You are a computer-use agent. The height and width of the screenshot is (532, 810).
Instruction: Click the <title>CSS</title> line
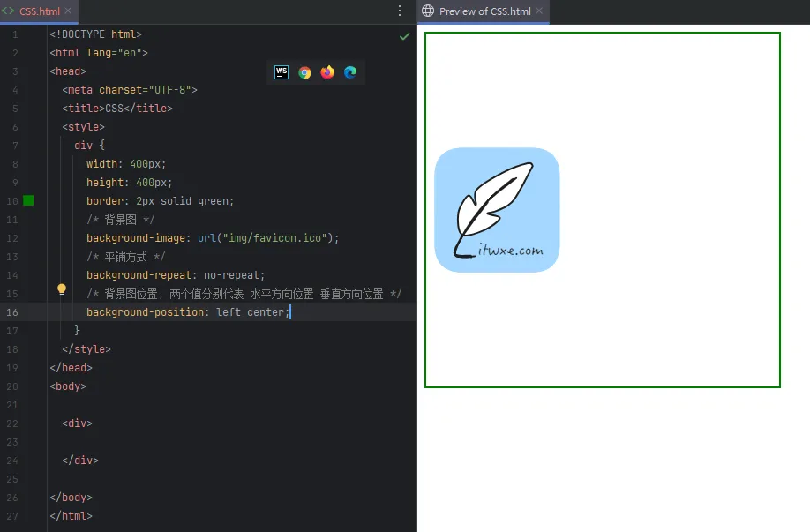(117, 109)
